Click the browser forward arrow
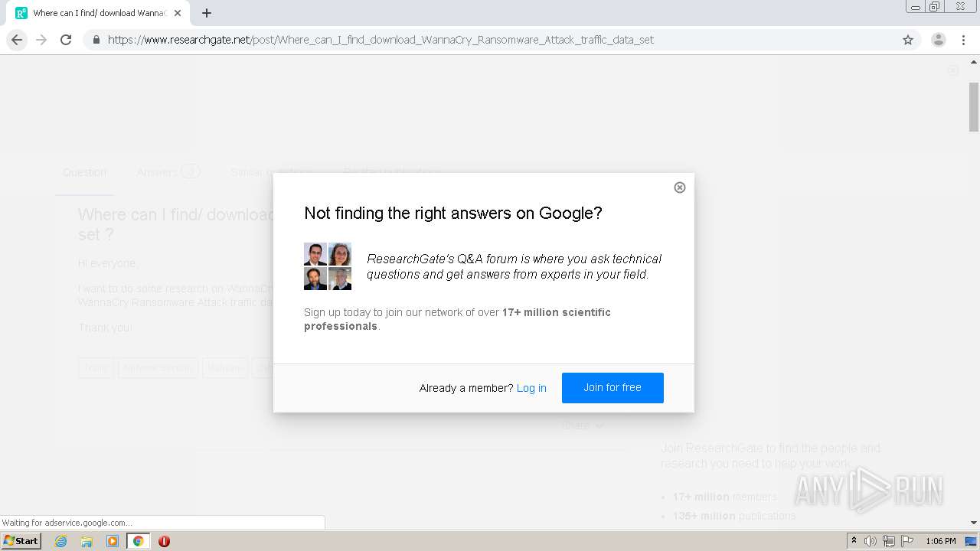980x551 pixels. [41, 40]
